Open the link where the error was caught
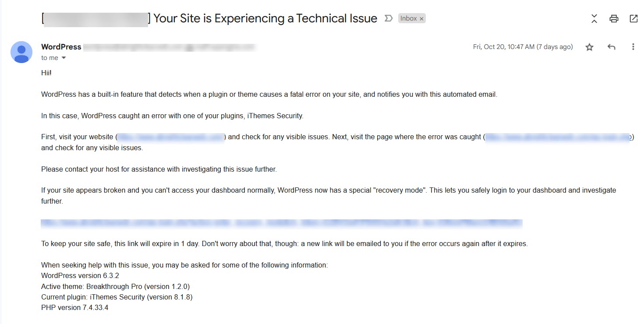Screen dimensions: 644x324 [x=558, y=137]
